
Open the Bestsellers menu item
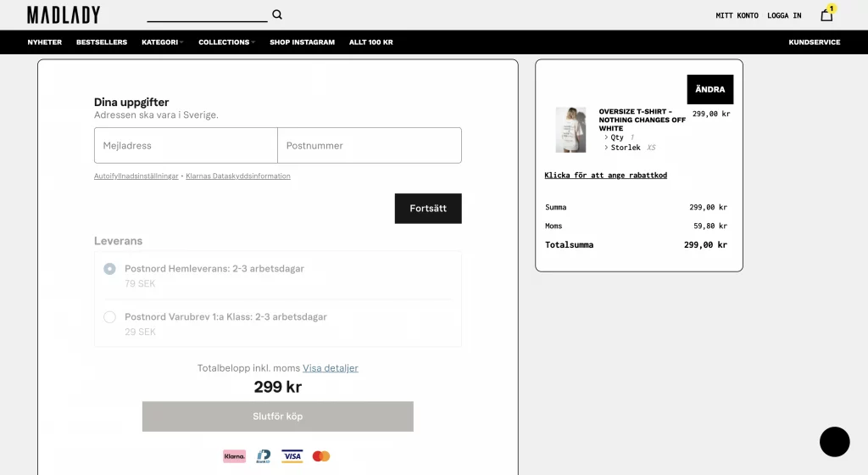coord(102,42)
